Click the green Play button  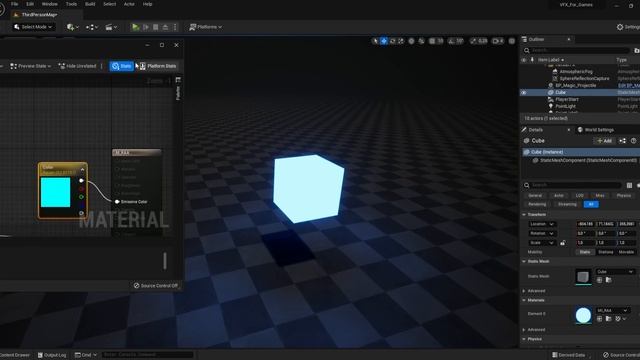click(x=136, y=27)
